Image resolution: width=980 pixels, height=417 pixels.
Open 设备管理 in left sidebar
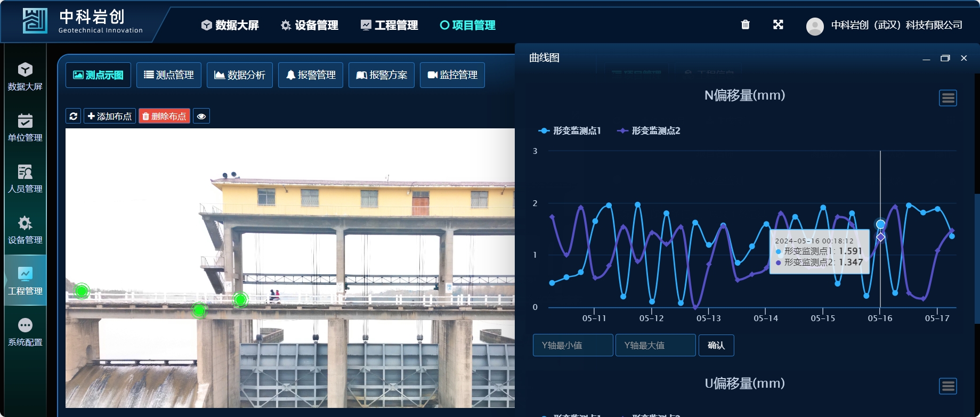coord(25,231)
